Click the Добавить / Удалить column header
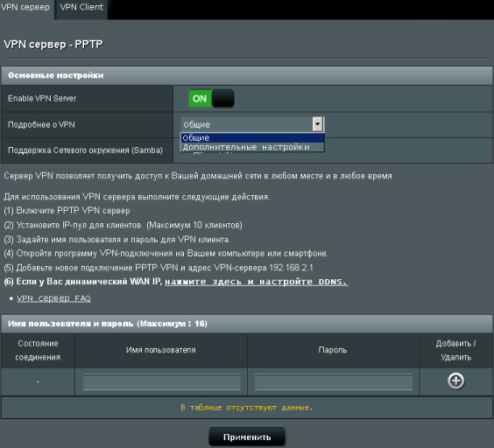Image resolution: width=494 pixels, height=448 pixels. pyautogui.click(x=455, y=350)
